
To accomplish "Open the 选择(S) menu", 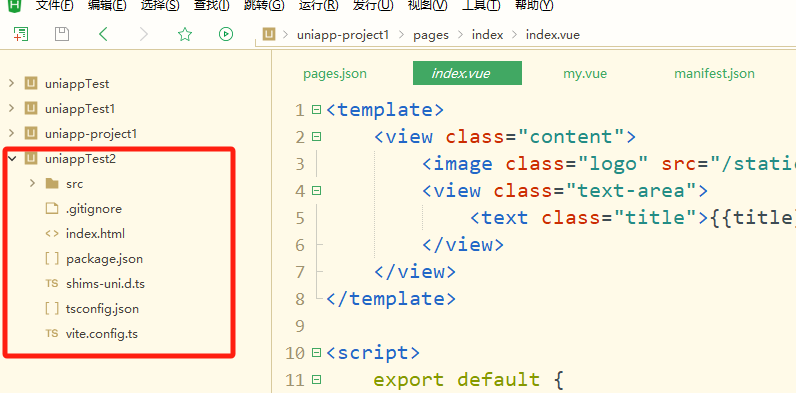I will click(160, 6).
